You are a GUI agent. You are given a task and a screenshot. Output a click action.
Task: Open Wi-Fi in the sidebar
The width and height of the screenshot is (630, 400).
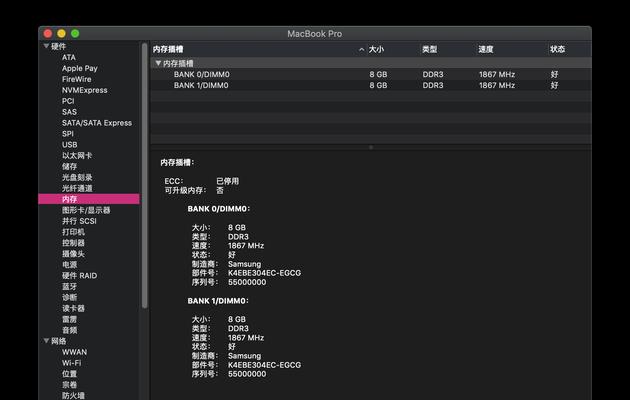(x=71, y=363)
